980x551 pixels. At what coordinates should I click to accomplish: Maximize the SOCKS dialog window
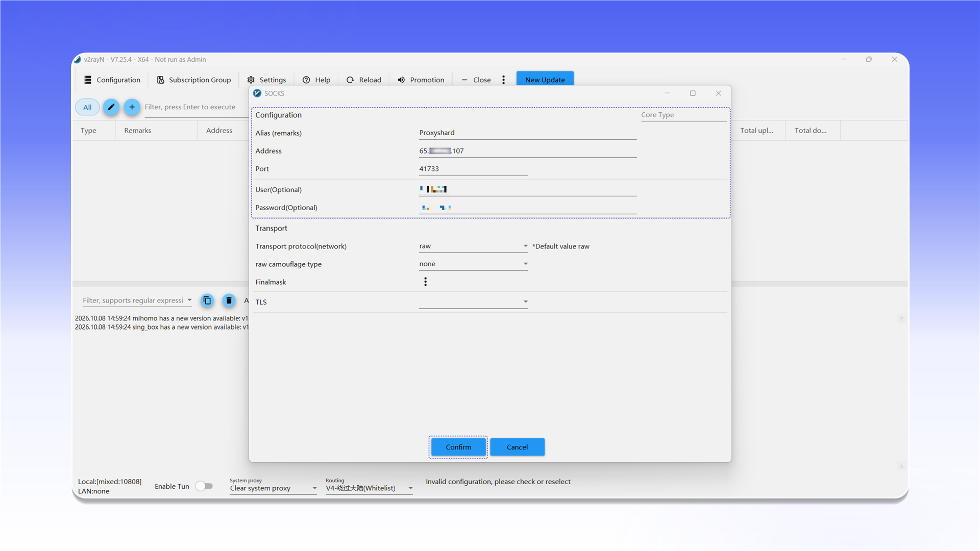coord(693,93)
